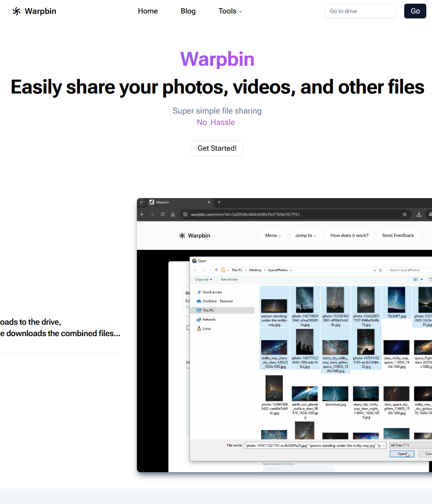This screenshot has height=504, width=432.
Task: Click the Go to drive input field
Action: point(360,11)
